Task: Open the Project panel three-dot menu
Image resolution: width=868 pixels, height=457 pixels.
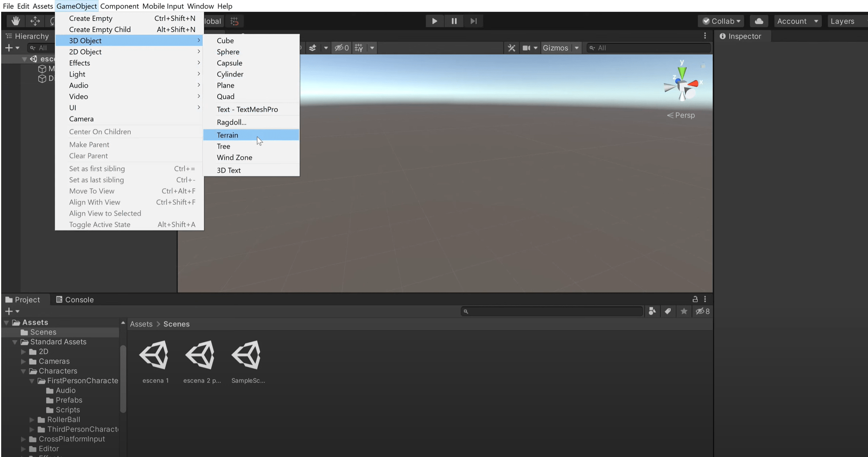Action: (705, 299)
